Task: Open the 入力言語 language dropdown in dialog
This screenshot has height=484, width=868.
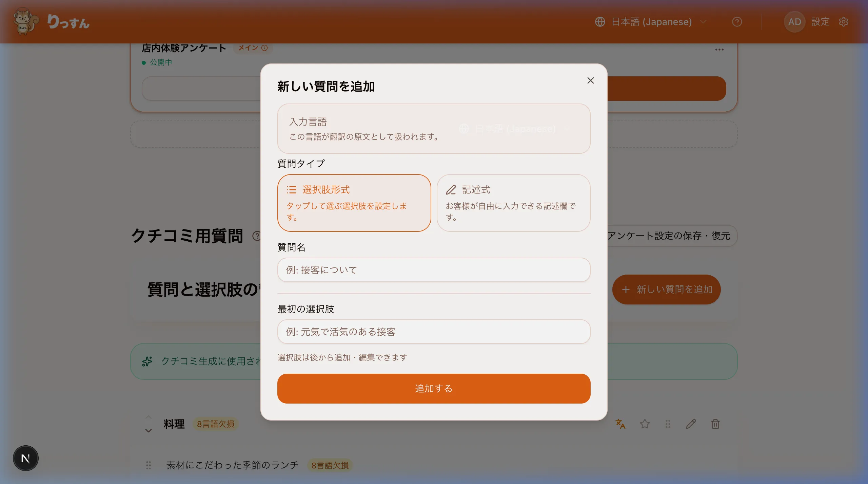Action: point(515,129)
